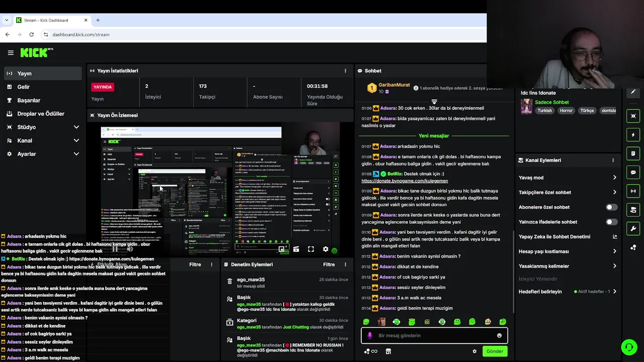Click the Kick logo

point(36,52)
